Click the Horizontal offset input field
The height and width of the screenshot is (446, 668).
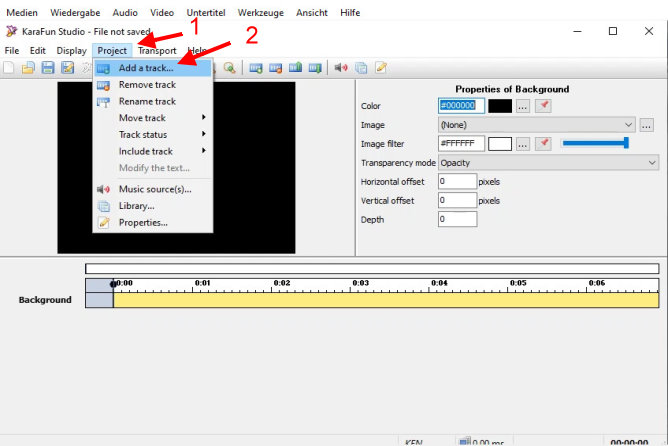(457, 182)
